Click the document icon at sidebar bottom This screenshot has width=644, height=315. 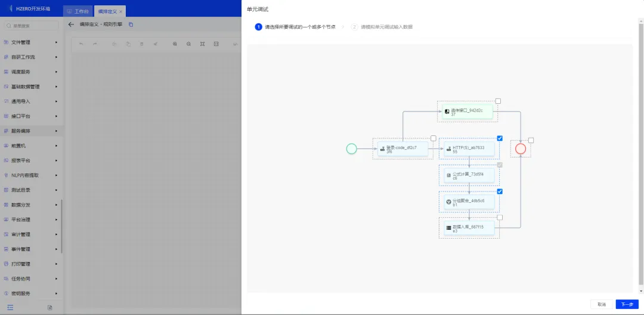pyautogui.click(x=49, y=307)
